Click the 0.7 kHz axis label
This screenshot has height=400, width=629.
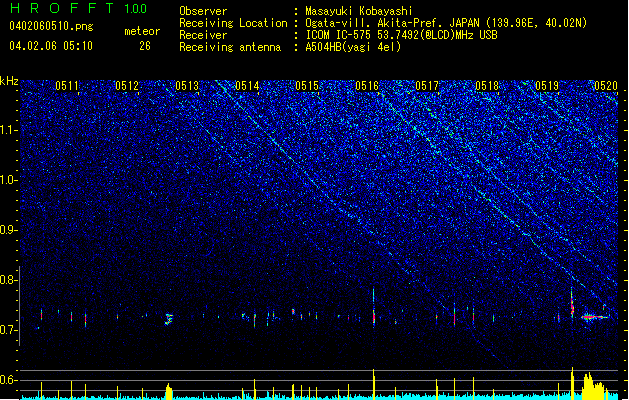9,330
